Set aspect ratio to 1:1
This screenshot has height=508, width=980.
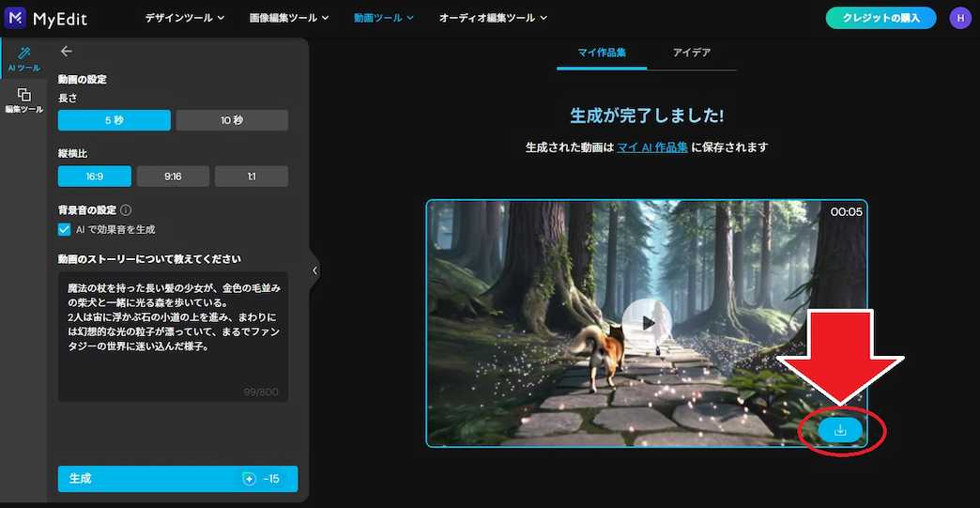tap(252, 177)
